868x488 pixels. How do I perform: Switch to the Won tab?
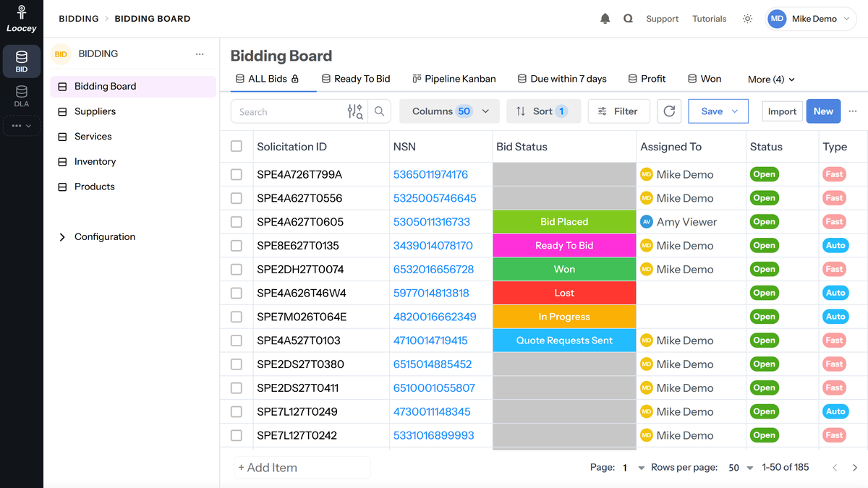coord(704,79)
